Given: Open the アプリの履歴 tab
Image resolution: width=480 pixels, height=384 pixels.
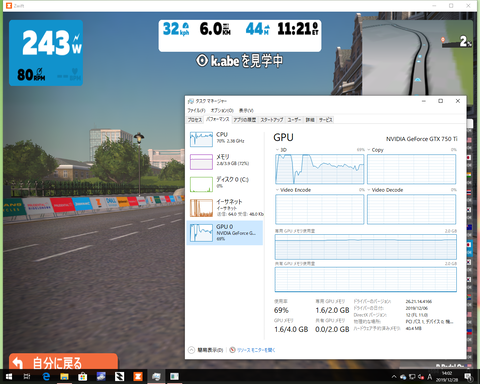Looking at the screenshot, I should 245,120.
